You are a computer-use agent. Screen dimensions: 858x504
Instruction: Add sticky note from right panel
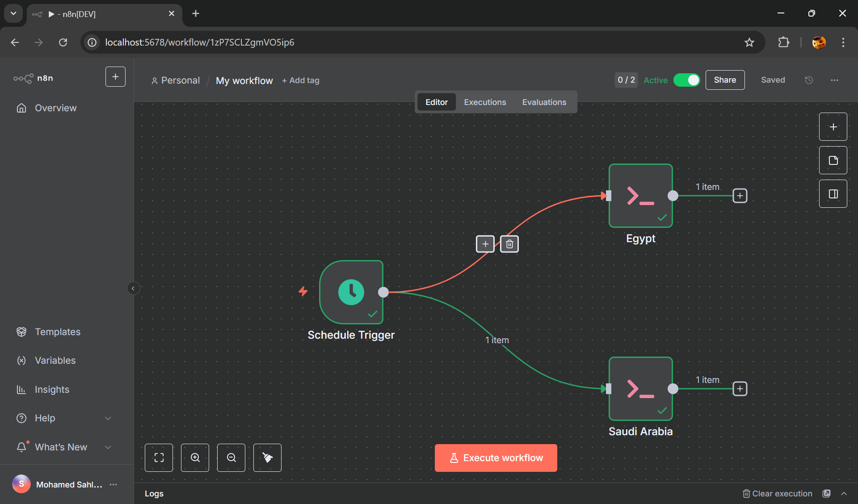click(833, 160)
